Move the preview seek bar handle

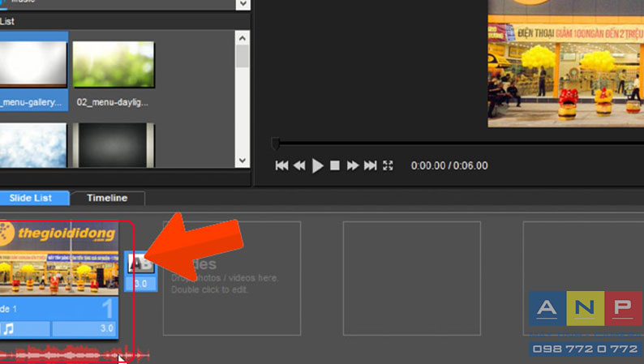click(275, 143)
